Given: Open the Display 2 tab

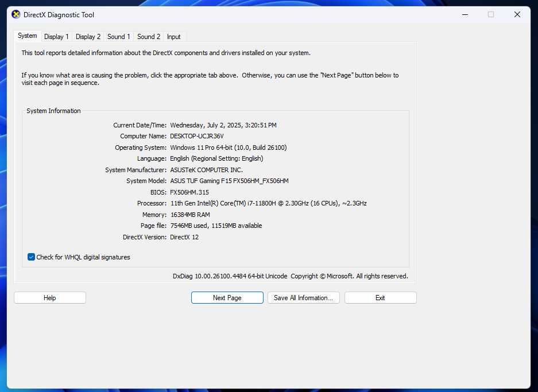Looking at the screenshot, I should coord(88,37).
